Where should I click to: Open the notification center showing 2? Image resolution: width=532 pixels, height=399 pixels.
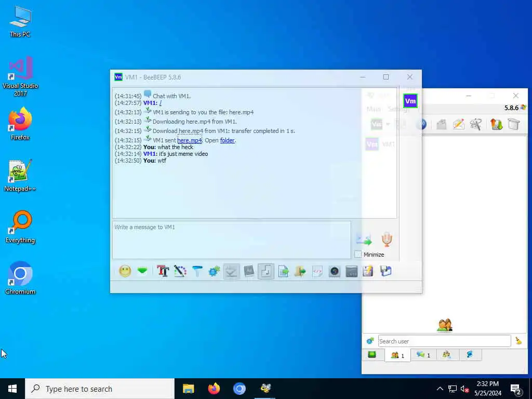pos(516,389)
